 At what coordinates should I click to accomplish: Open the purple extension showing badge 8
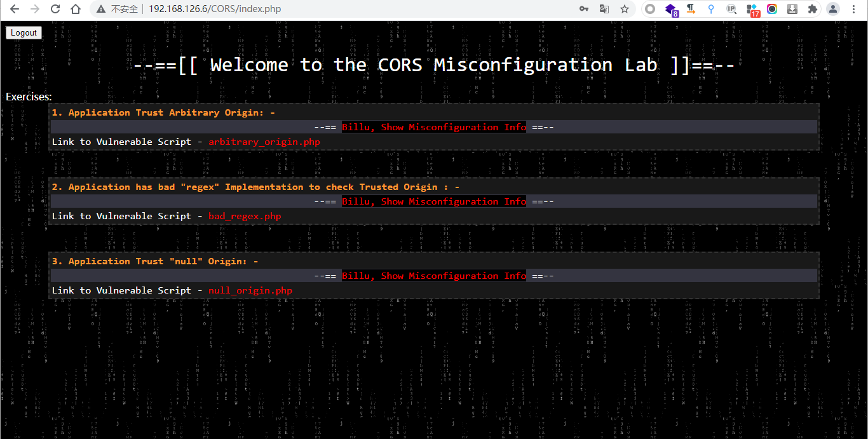(x=671, y=9)
